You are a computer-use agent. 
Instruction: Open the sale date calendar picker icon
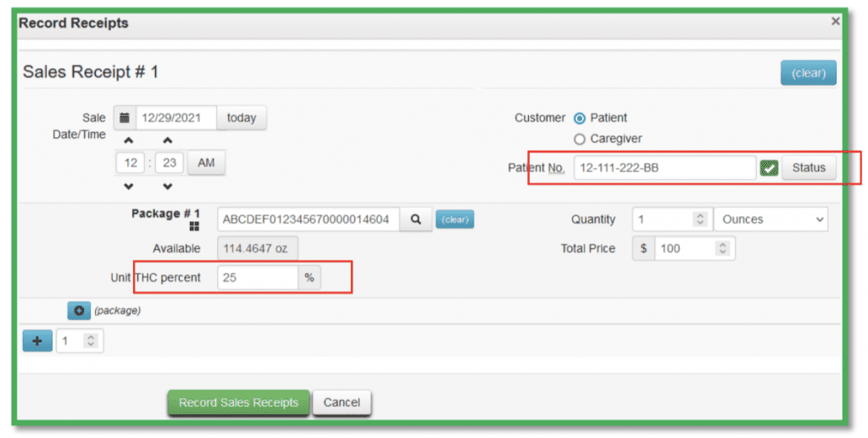[125, 118]
